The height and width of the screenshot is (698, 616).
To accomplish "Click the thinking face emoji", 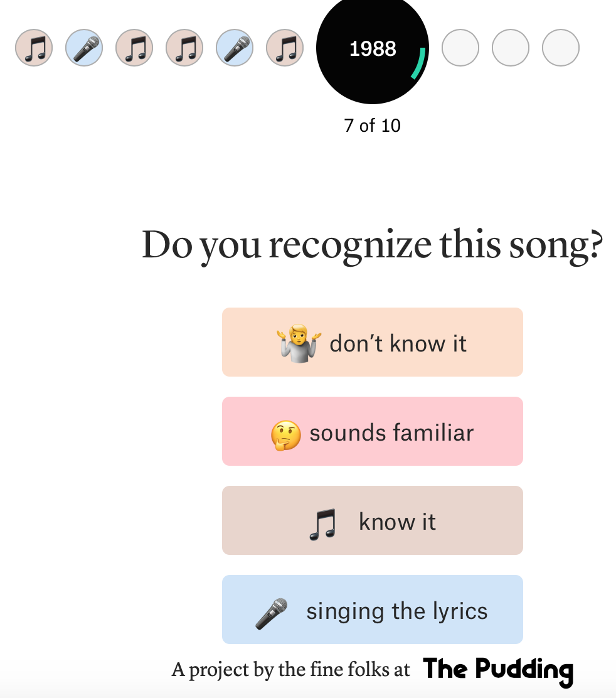I will [x=285, y=434].
